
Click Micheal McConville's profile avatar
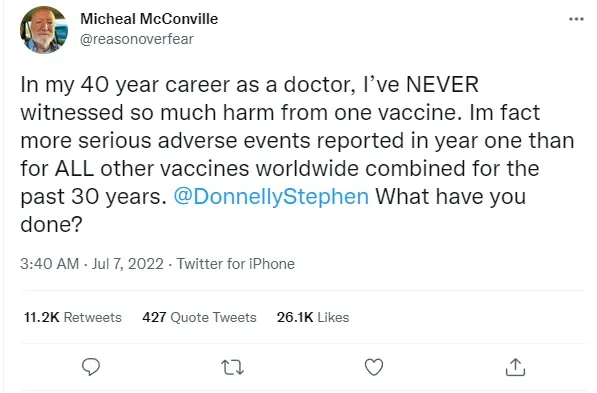tap(44, 29)
